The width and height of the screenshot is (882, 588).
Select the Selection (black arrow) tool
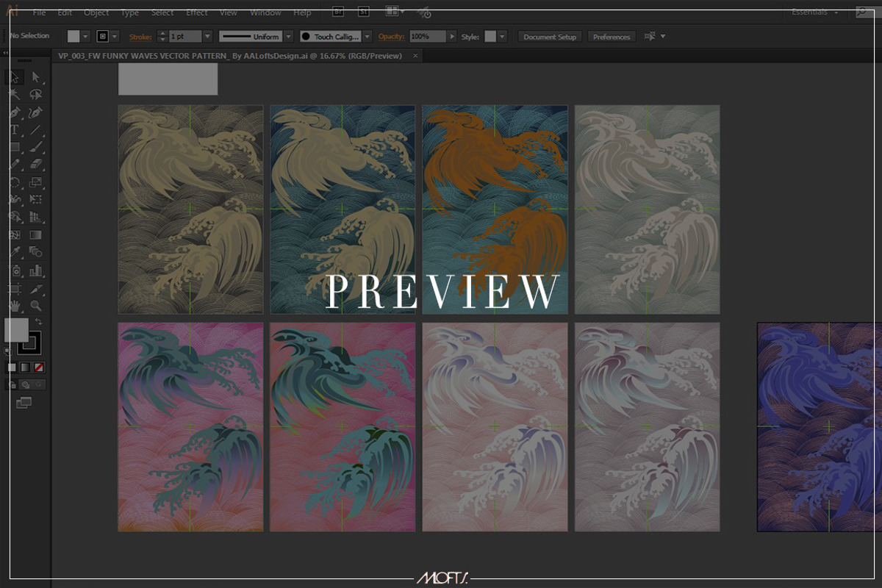coord(15,77)
